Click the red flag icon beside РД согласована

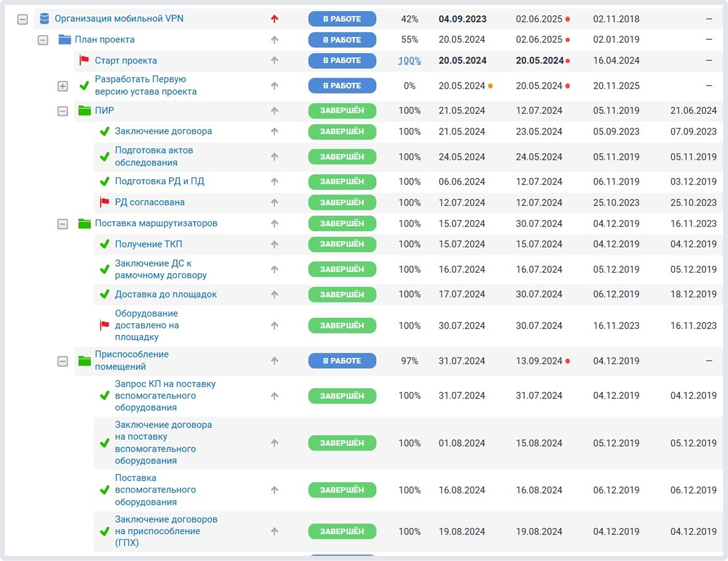coord(104,202)
